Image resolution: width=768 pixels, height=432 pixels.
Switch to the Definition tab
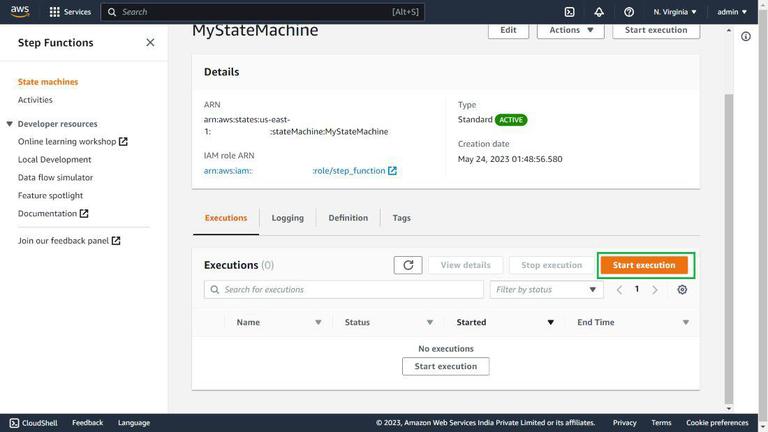[x=348, y=218]
